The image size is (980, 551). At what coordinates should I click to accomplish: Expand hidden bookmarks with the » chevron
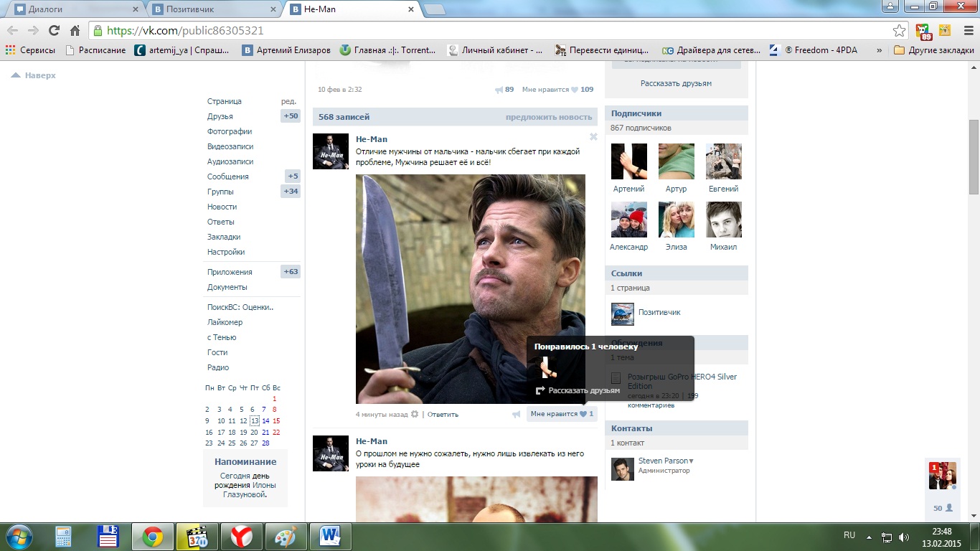coord(880,50)
